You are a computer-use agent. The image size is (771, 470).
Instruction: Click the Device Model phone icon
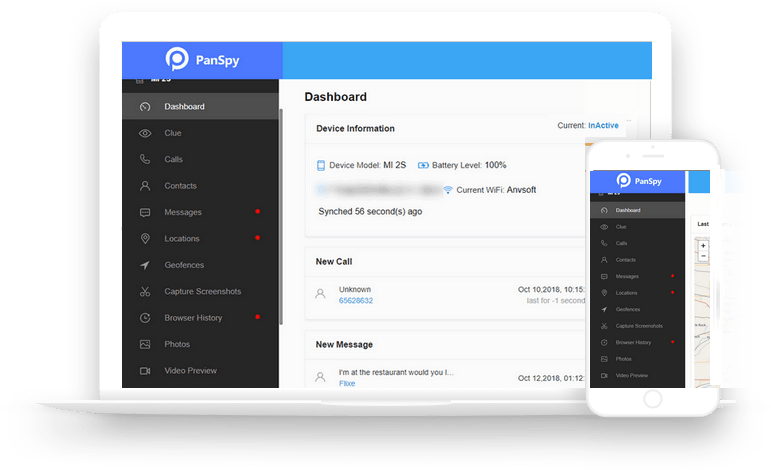click(x=321, y=165)
